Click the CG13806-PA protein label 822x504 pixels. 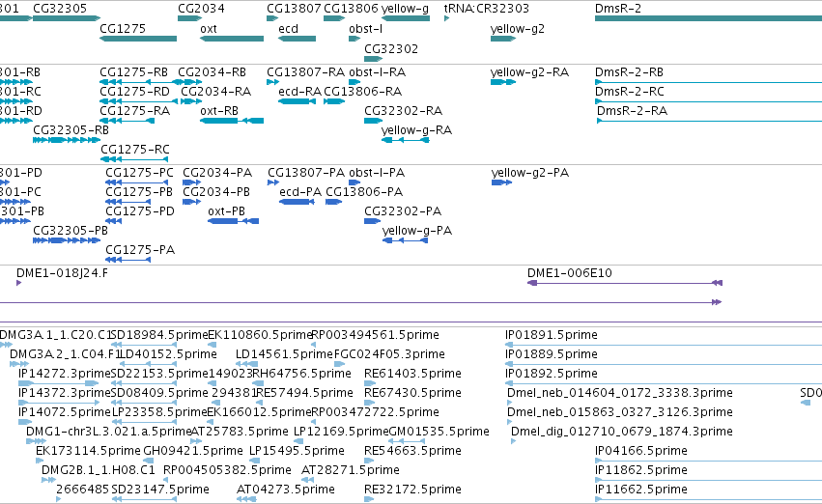coord(364,192)
